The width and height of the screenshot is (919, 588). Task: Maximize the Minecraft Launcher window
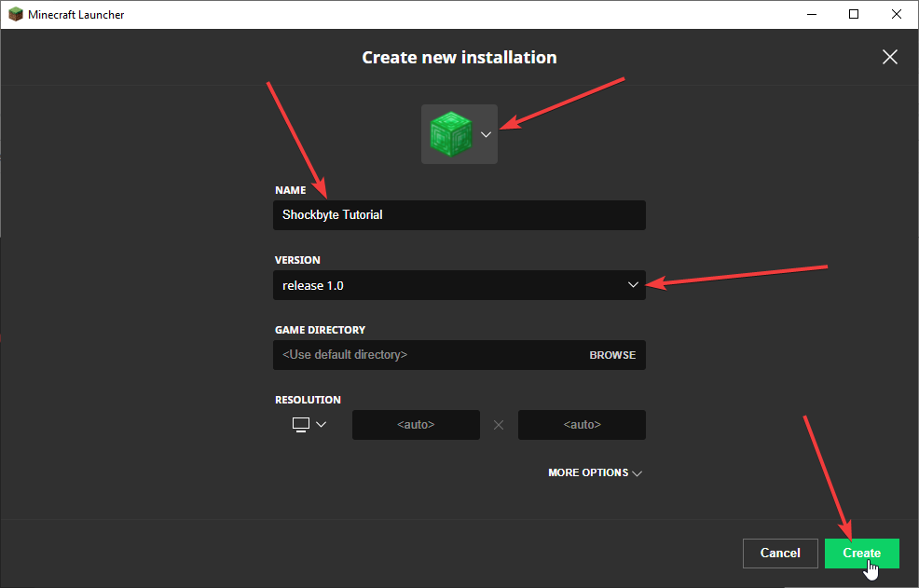tap(853, 14)
